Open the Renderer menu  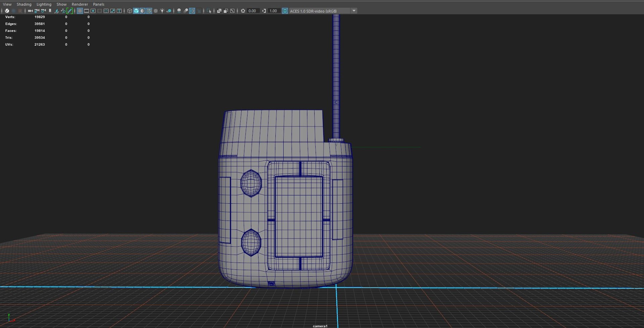(x=79, y=4)
